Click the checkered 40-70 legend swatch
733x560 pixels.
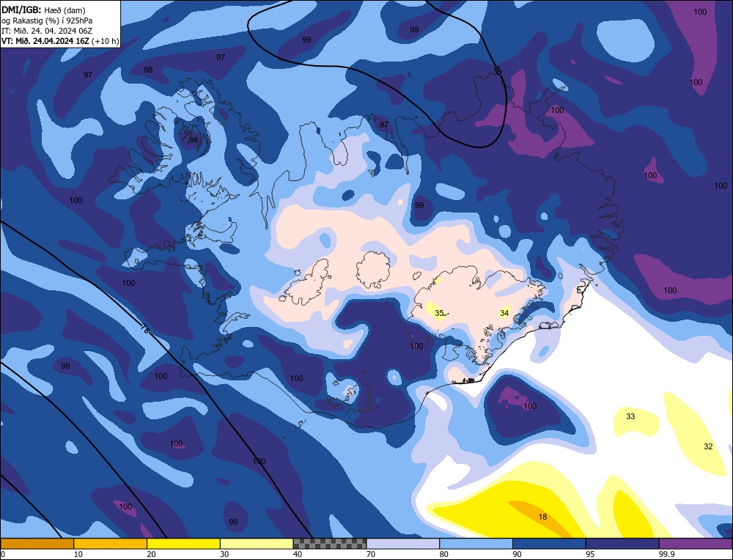(330, 544)
